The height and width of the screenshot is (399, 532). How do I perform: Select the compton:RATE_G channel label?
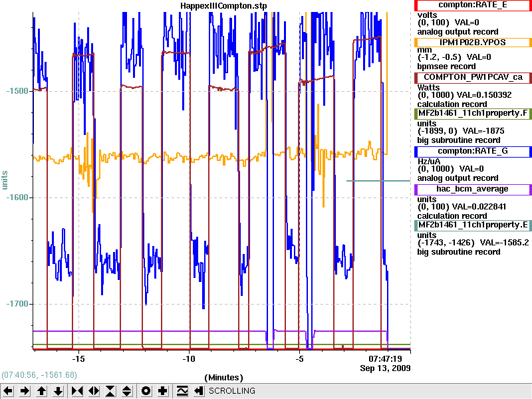473,152
